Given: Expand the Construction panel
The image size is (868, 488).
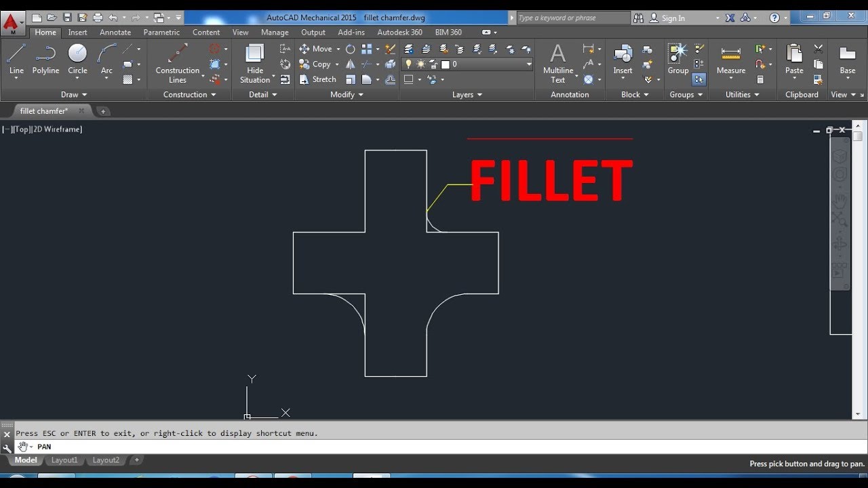Looking at the screenshot, I should [189, 95].
